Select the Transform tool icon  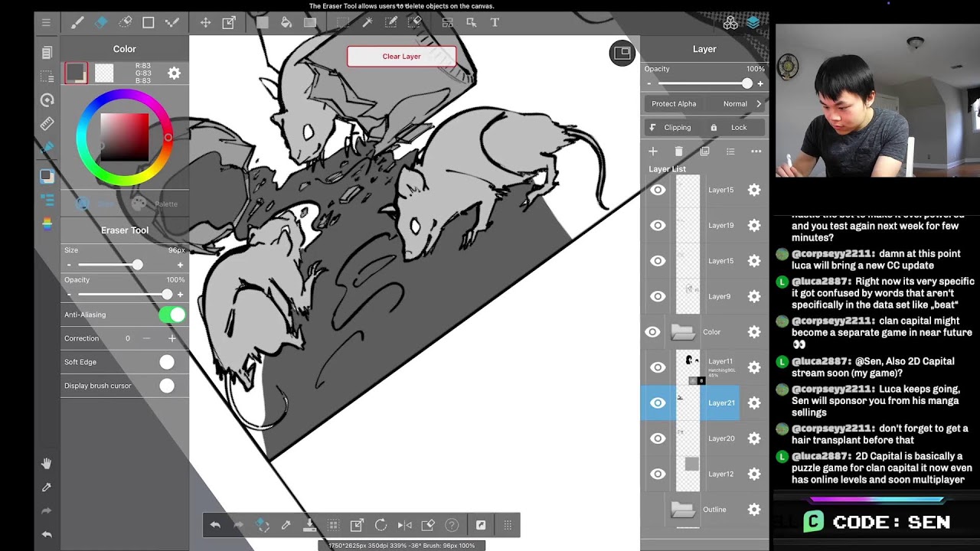(229, 23)
